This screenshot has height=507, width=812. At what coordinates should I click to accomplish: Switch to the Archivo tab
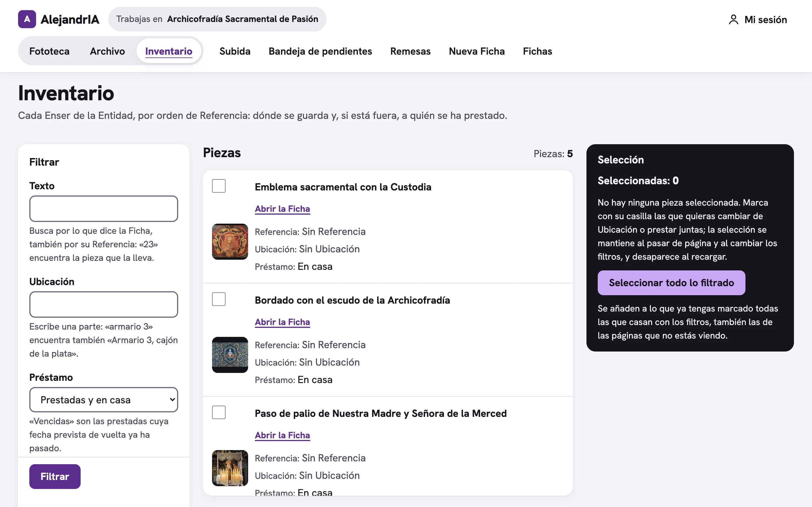107,51
